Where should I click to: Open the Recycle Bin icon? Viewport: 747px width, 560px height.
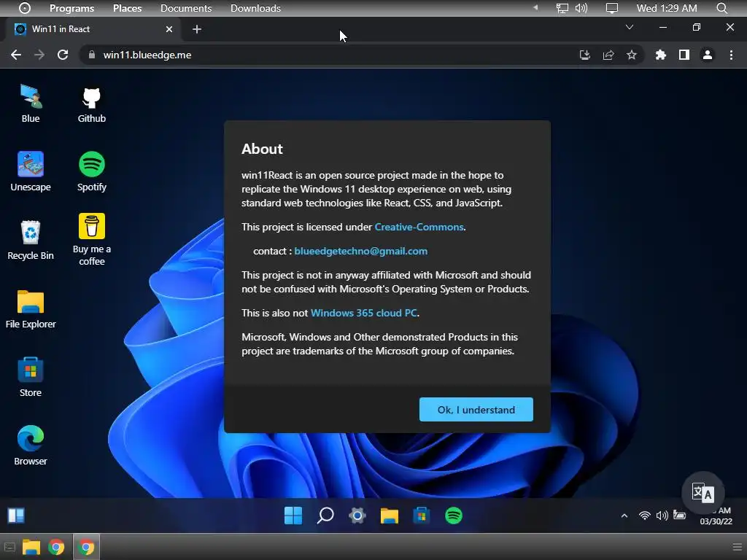[31, 241]
